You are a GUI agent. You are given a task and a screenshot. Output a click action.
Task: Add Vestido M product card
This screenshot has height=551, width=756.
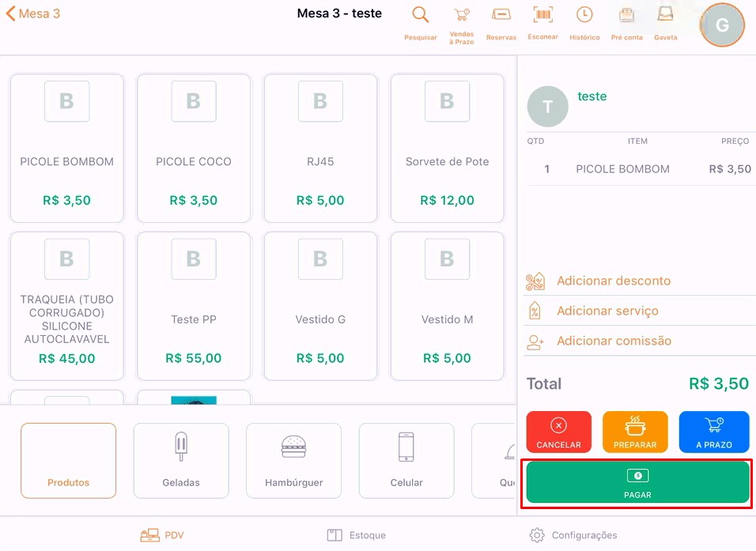(x=448, y=306)
